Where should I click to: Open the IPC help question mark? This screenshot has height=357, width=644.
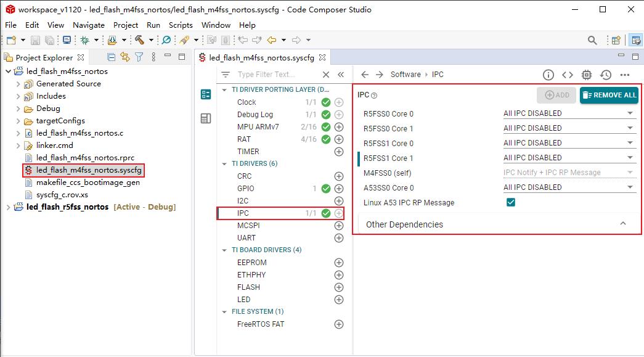coord(374,96)
